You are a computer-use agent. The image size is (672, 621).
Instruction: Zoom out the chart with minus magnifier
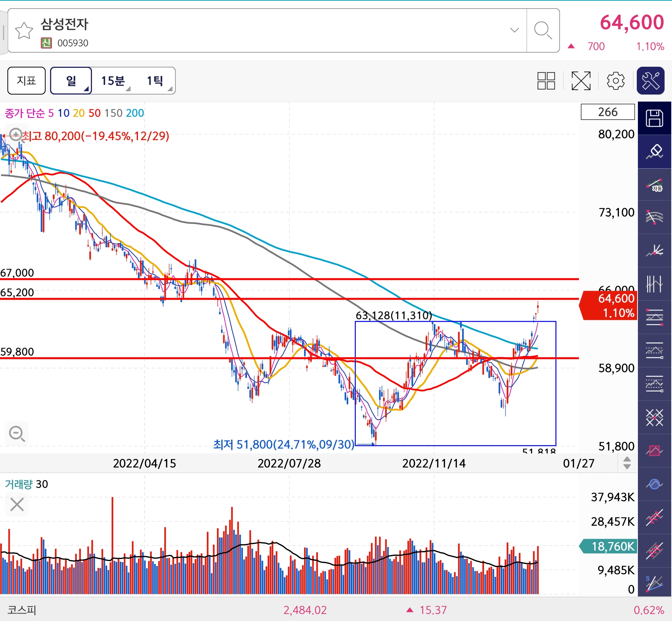click(17, 433)
